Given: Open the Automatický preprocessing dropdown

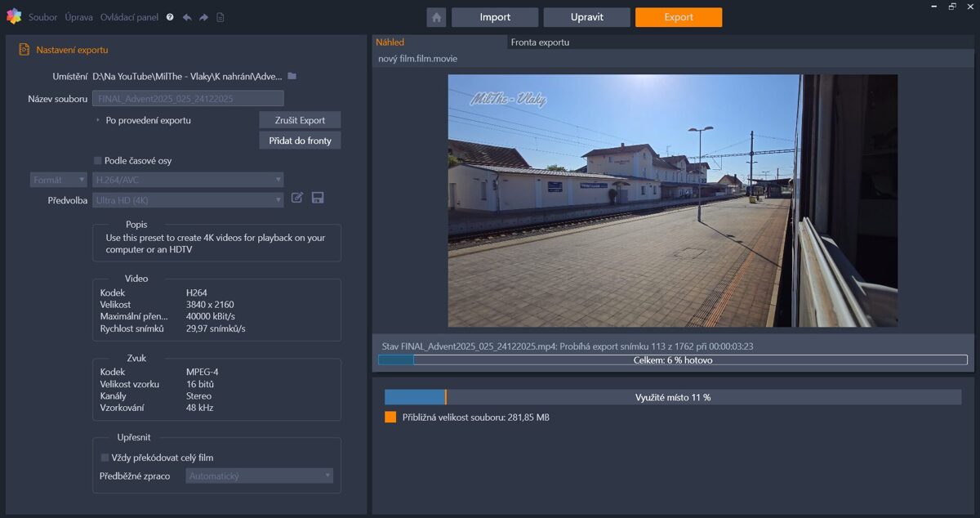Looking at the screenshot, I should pyautogui.click(x=259, y=476).
